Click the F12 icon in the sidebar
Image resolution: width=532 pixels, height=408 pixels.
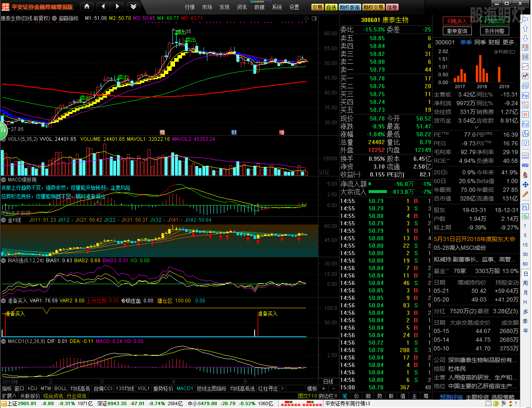point(525,124)
